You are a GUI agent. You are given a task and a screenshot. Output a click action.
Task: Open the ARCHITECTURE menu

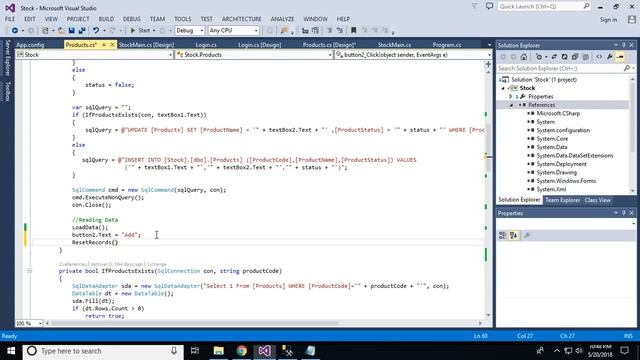[x=242, y=19]
